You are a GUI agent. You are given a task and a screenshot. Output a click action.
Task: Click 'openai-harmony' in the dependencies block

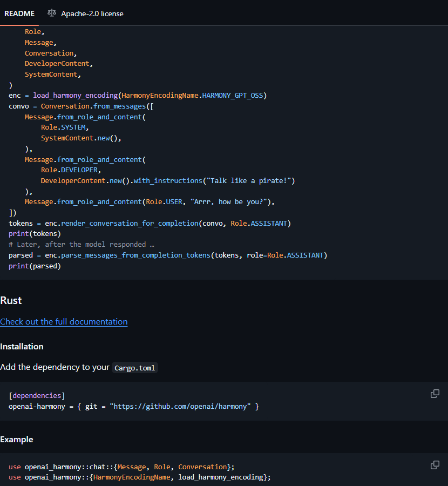coord(37,406)
